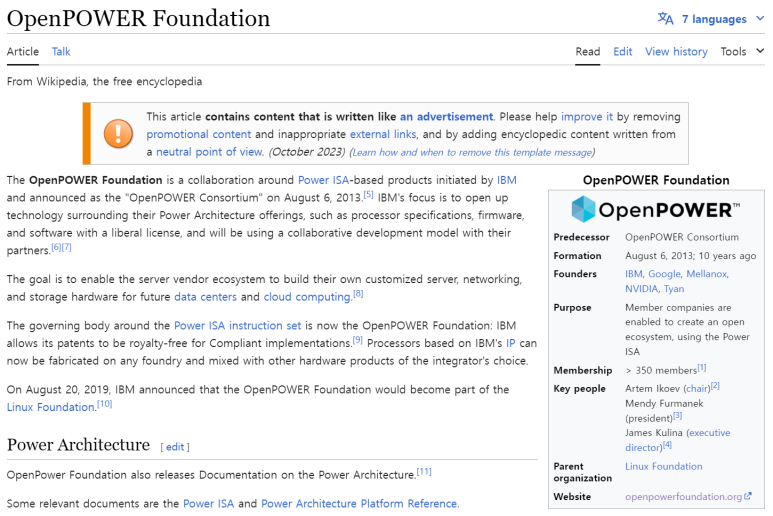Viewport: 773px width, 516px height.
Task: Click citation [2] after chair
Action: 715,386
